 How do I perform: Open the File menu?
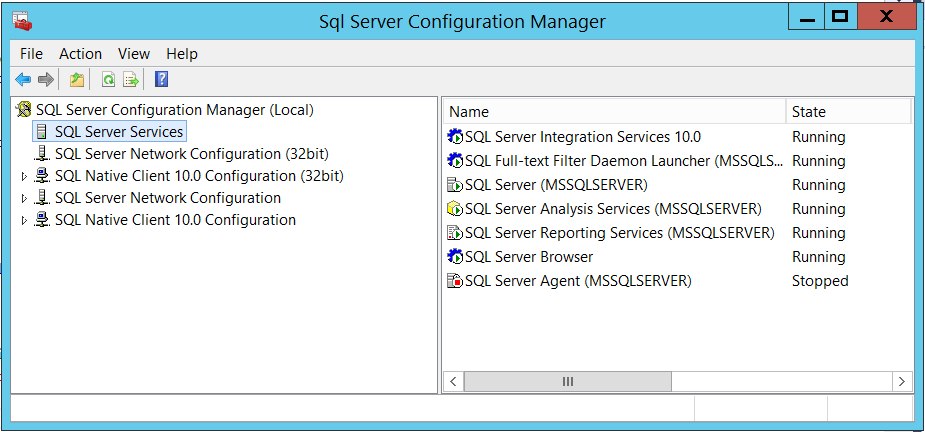pyautogui.click(x=31, y=54)
